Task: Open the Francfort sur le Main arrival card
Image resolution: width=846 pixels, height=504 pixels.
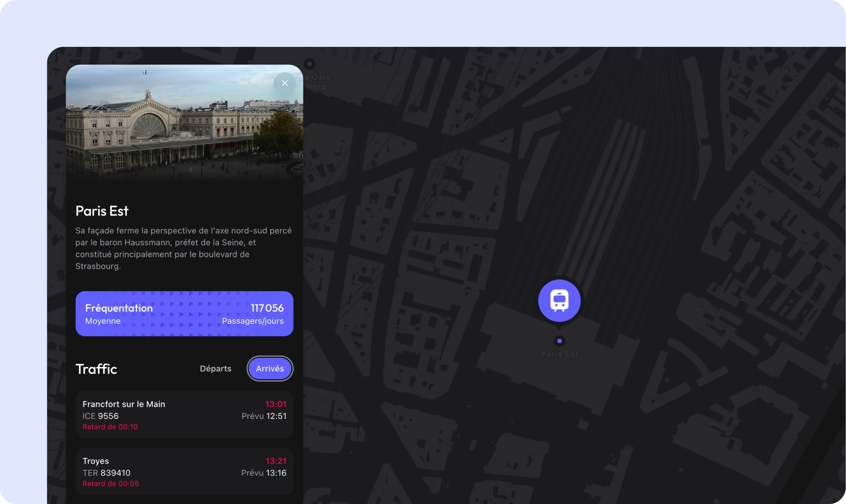Action: point(184,415)
